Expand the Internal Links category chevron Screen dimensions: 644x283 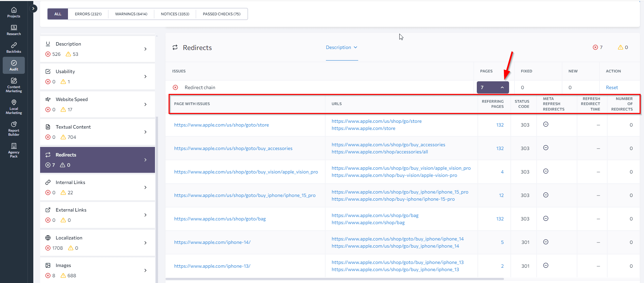coord(145,187)
